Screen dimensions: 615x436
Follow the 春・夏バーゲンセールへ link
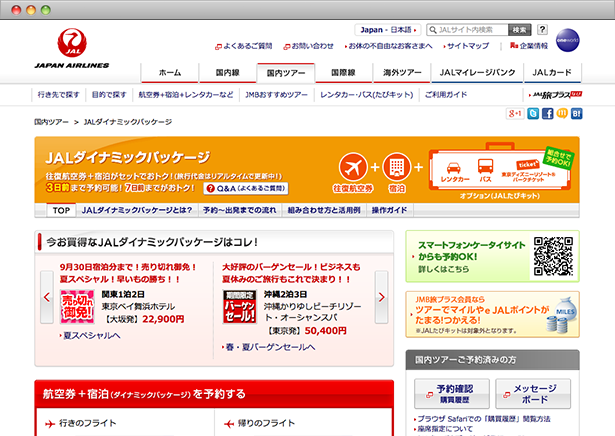click(x=269, y=347)
